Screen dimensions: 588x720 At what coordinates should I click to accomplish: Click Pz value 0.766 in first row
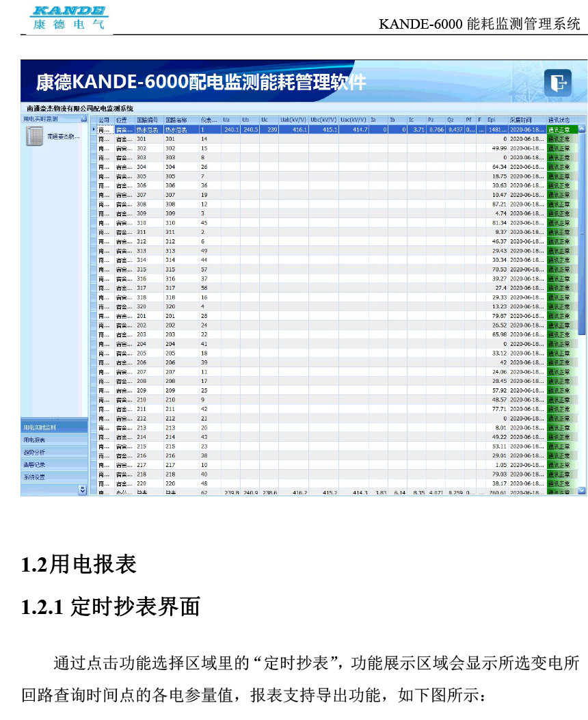pyautogui.click(x=436, y=130)
